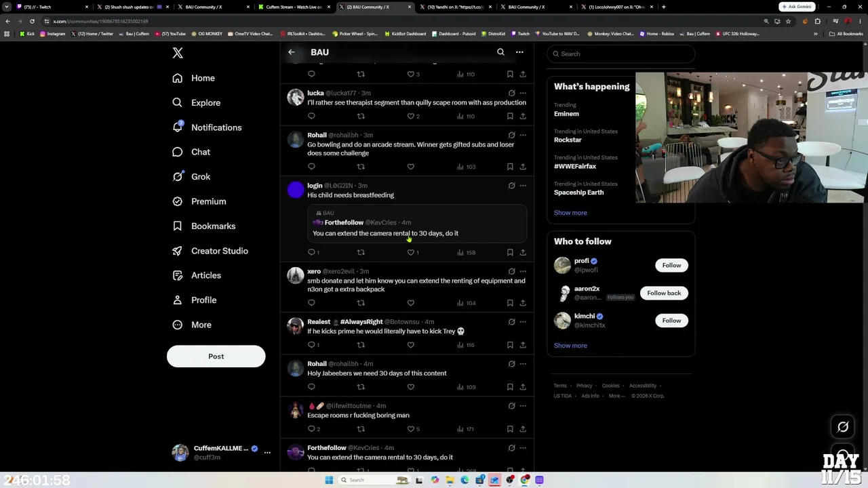Like xero's smb donate post
Viewport: 868px width, 488px height.
coord(410,303)
